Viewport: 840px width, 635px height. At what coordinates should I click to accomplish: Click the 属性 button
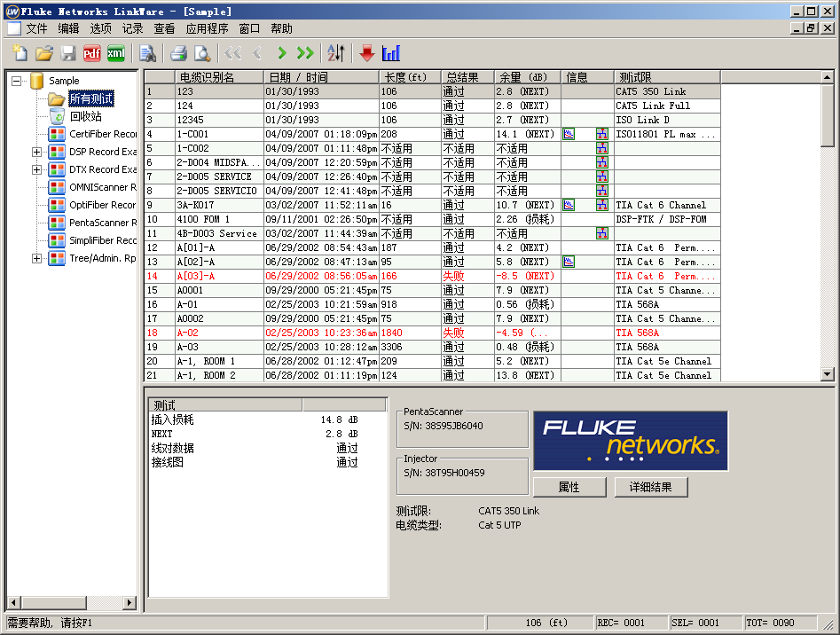tap(569, 487)
